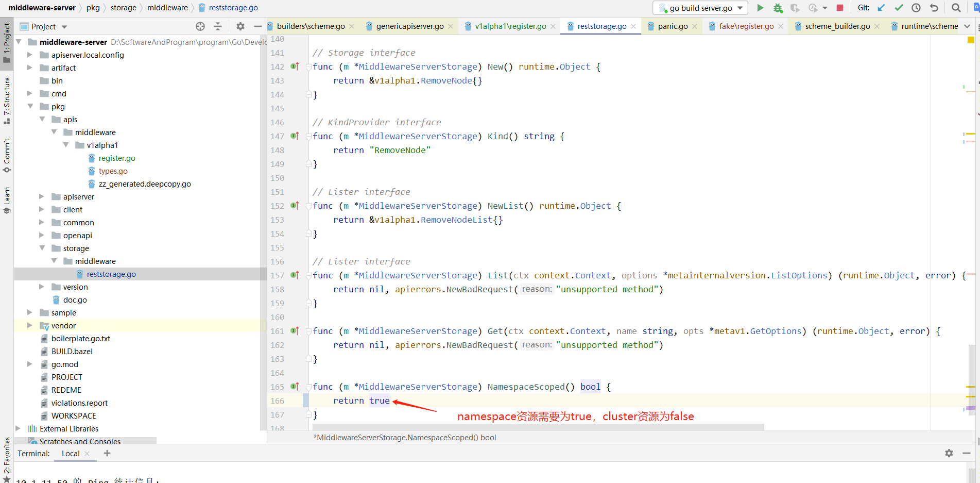980x483 pixels.
Task: Click middleware-server breadcrumb
Action: pos(42,8)
